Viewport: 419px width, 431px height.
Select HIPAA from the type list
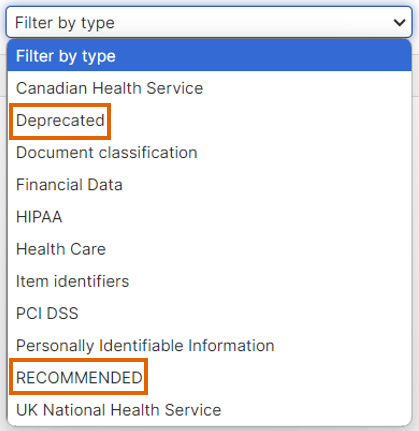point(209,217)
